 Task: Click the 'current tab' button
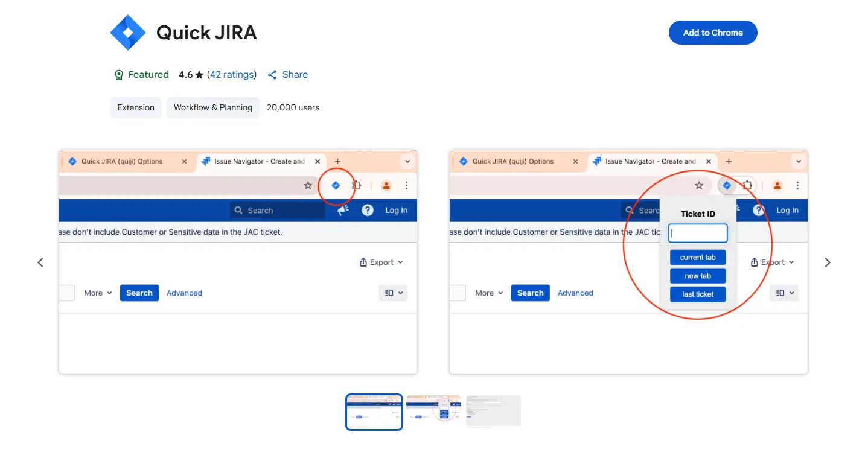click(698, 258)
